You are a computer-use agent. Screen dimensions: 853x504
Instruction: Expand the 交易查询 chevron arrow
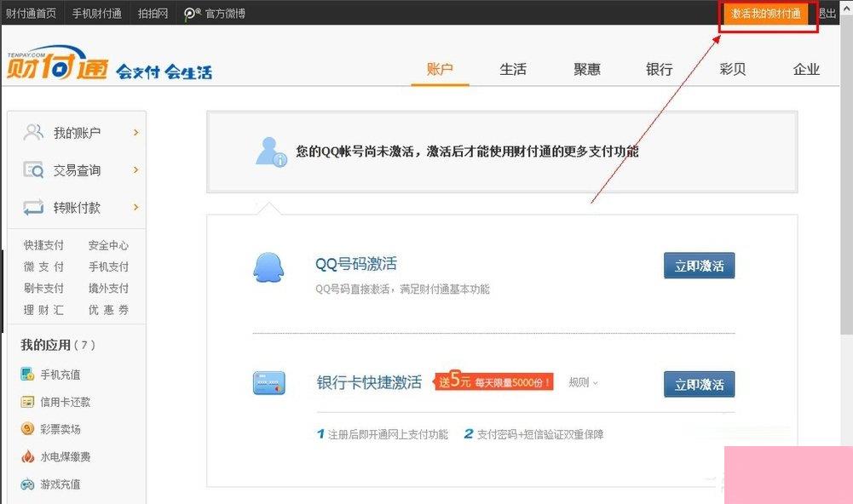[136, 169]
